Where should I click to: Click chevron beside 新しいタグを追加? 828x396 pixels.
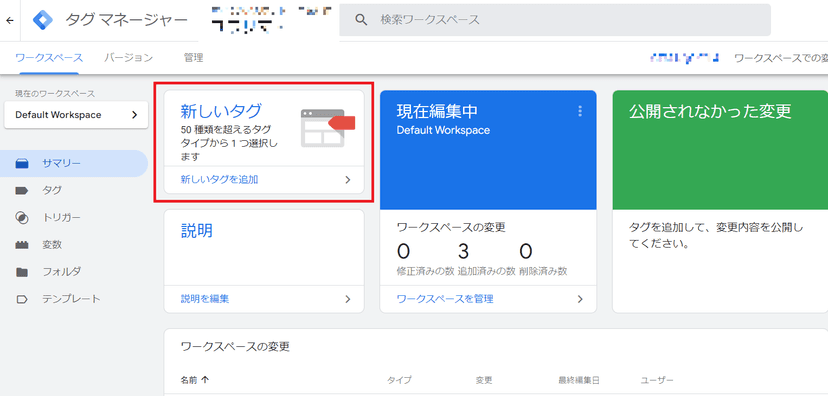click(347, 180)
